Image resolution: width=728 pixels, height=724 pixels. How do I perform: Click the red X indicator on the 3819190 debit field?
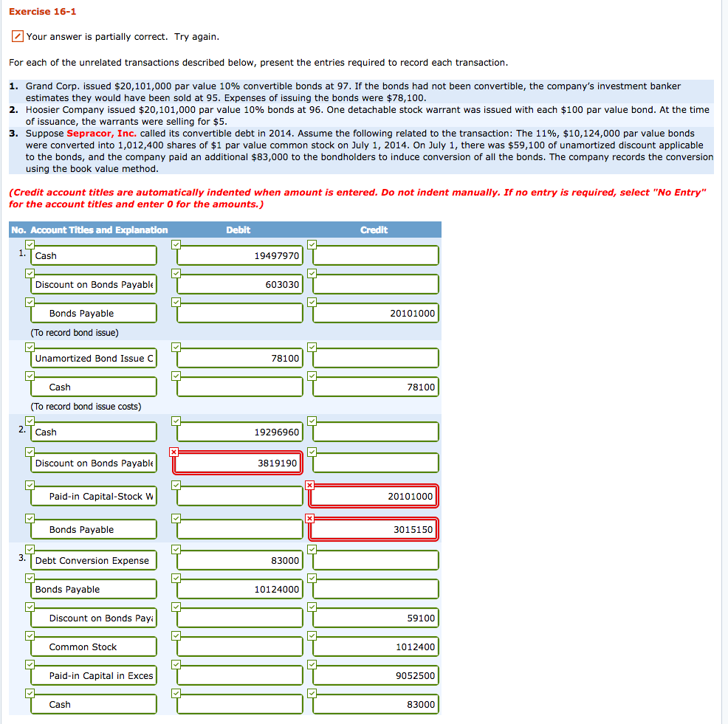[174, 453]
